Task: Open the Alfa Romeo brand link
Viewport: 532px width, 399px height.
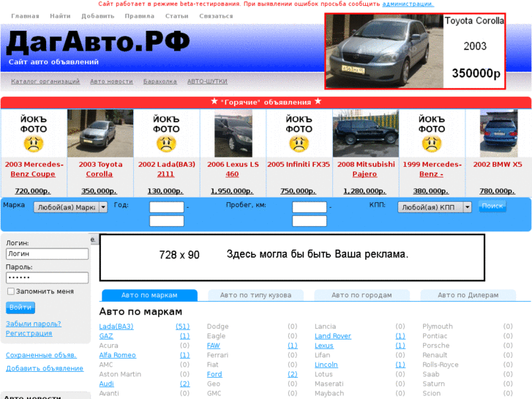Action: [117, 355]
